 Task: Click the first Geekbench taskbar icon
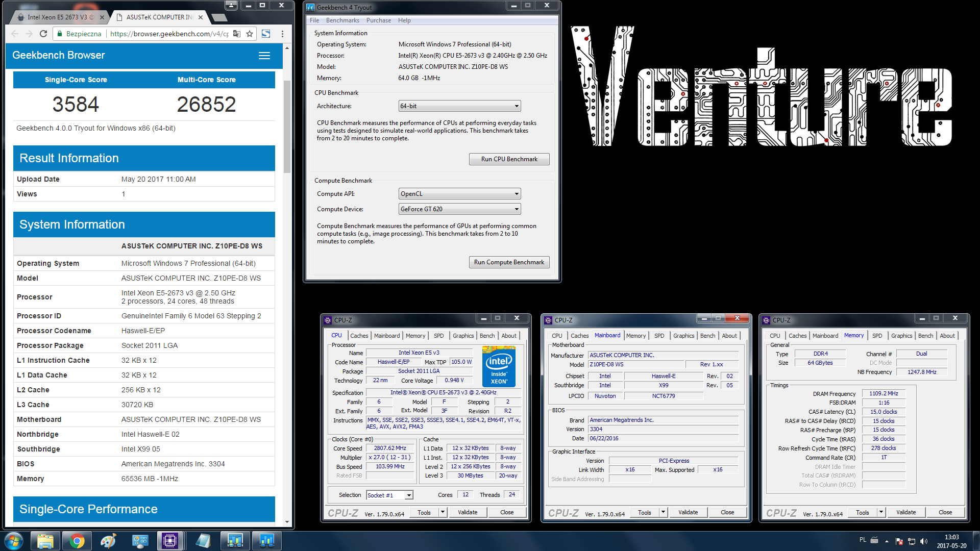tap(235, 541)
